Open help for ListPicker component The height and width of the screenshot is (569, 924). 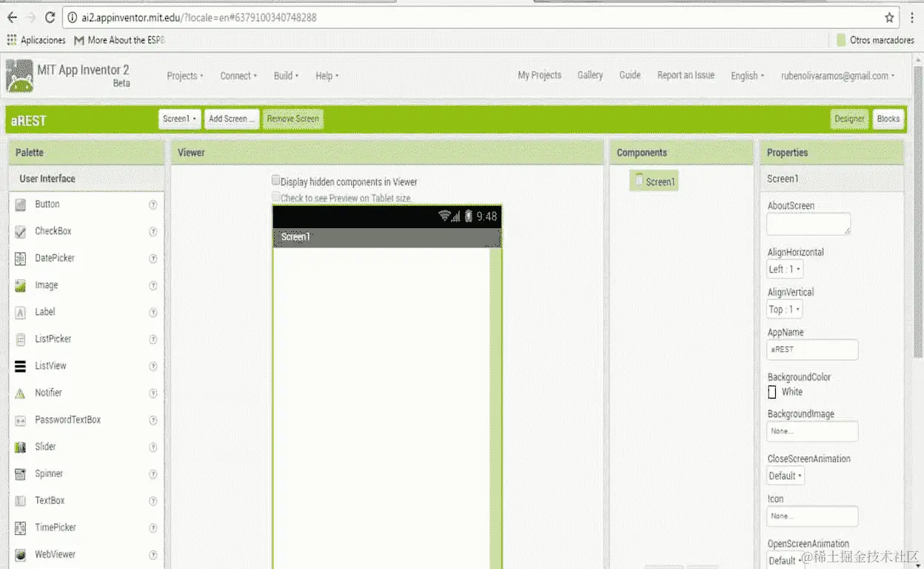click(x=153, y=339)
